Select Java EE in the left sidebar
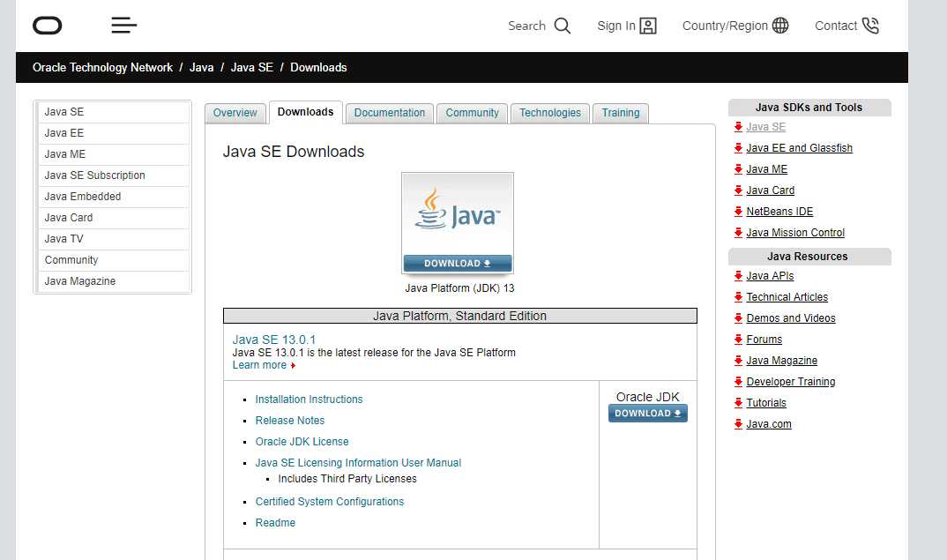 tap(114, 133)
